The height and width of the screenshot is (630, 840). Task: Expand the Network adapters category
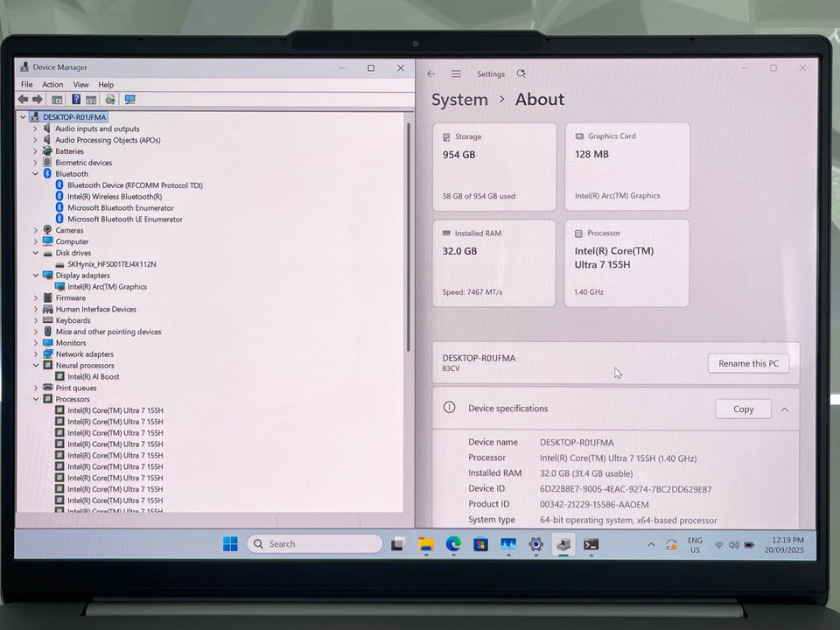click(x=36, y=354)
